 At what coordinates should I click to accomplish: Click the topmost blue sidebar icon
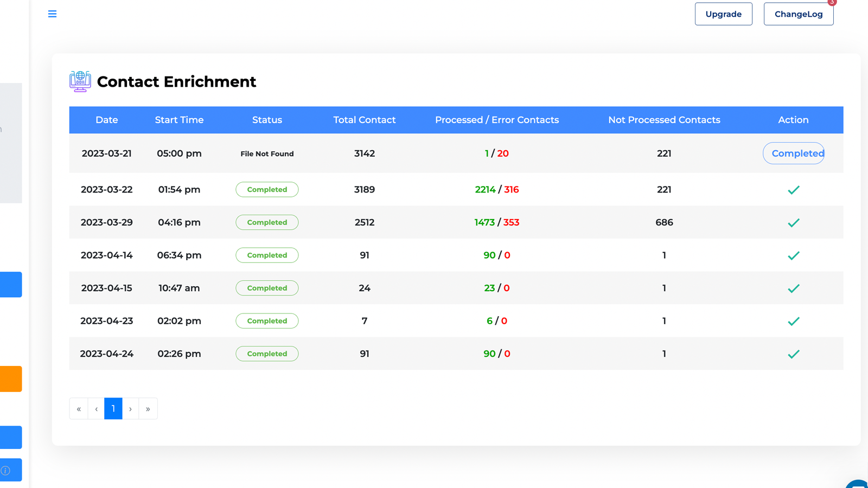coord(11,284)
